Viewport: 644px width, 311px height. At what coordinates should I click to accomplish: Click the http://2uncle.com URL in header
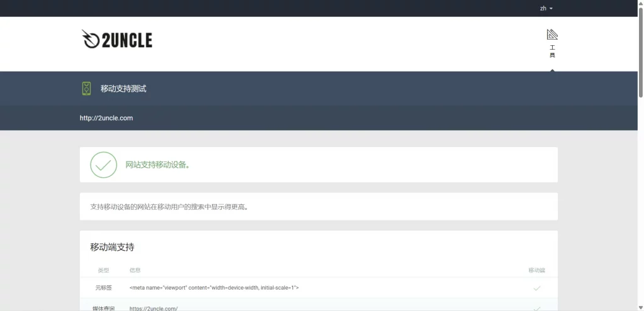coord(106,118)
